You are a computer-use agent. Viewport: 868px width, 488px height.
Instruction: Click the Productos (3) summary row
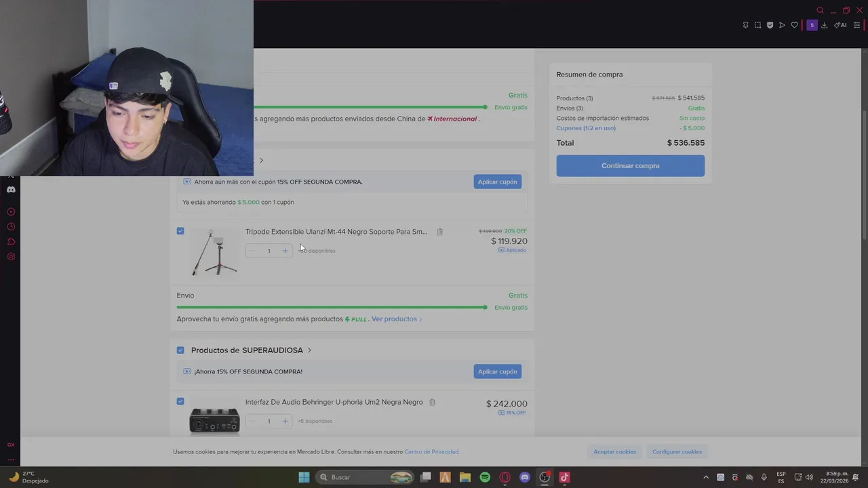point(631,98)
